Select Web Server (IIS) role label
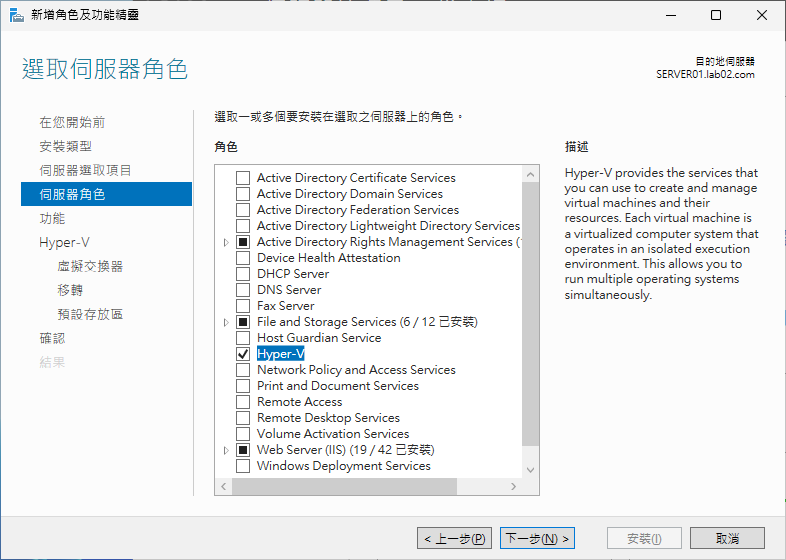Image resolution: width=786 pixels, height=560 pixels. [x=345, y=450]
